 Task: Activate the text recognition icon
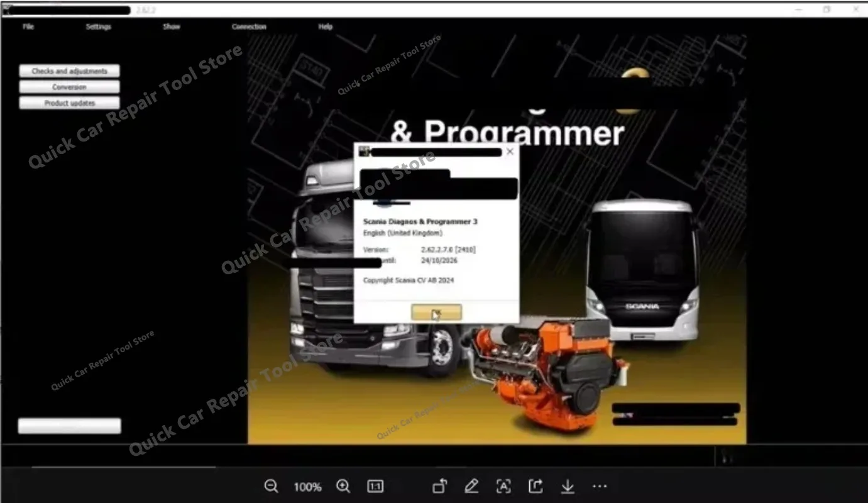[503, 486]
